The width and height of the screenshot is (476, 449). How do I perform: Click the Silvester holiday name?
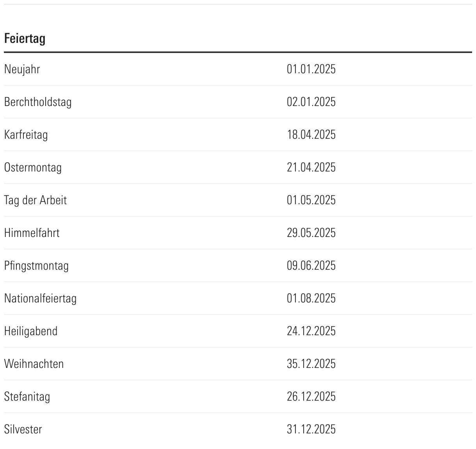[23, 430]
